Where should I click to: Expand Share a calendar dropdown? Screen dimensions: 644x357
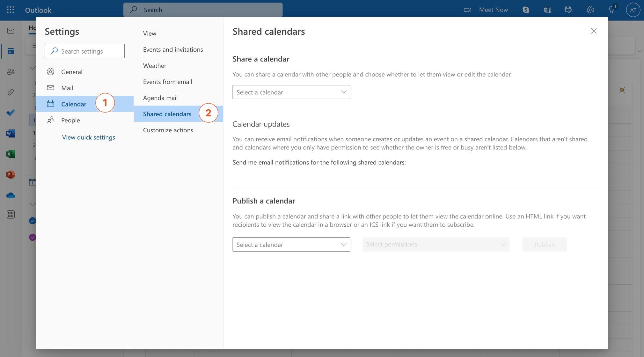point(291,92)
